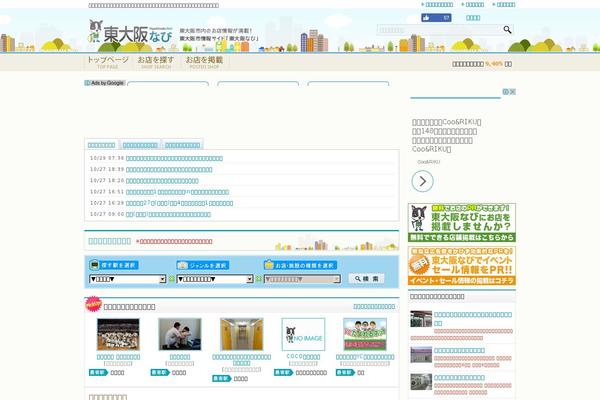Open the news item dated 10/27 18:20
This screenshot has height=400, width=600.
point(162,181)
